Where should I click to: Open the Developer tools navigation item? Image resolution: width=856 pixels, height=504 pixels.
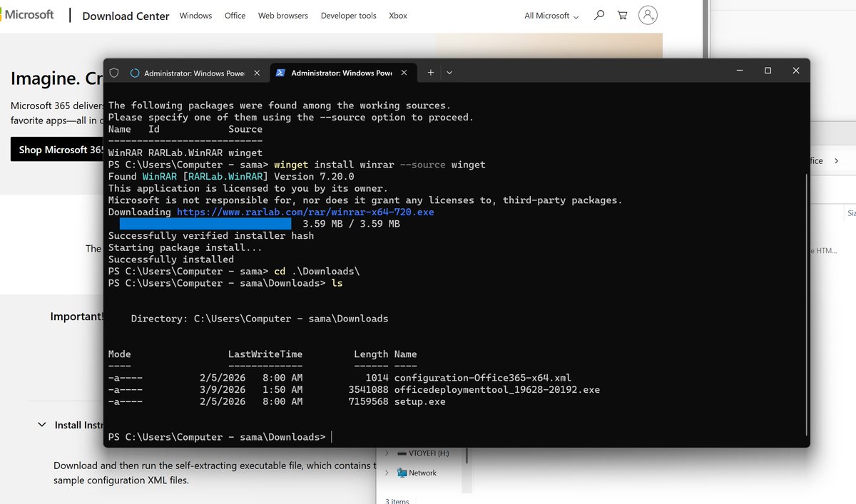tap(348, 16)
